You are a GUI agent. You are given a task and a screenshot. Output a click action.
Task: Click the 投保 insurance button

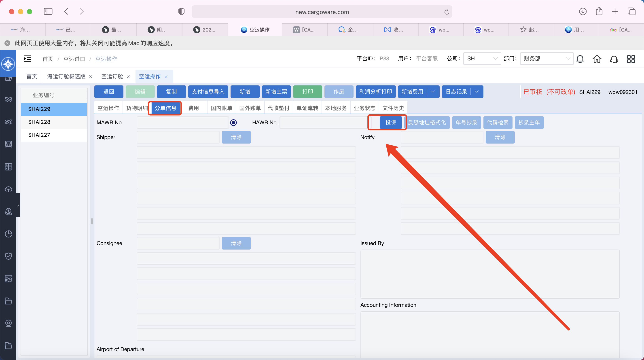point(390,123)
